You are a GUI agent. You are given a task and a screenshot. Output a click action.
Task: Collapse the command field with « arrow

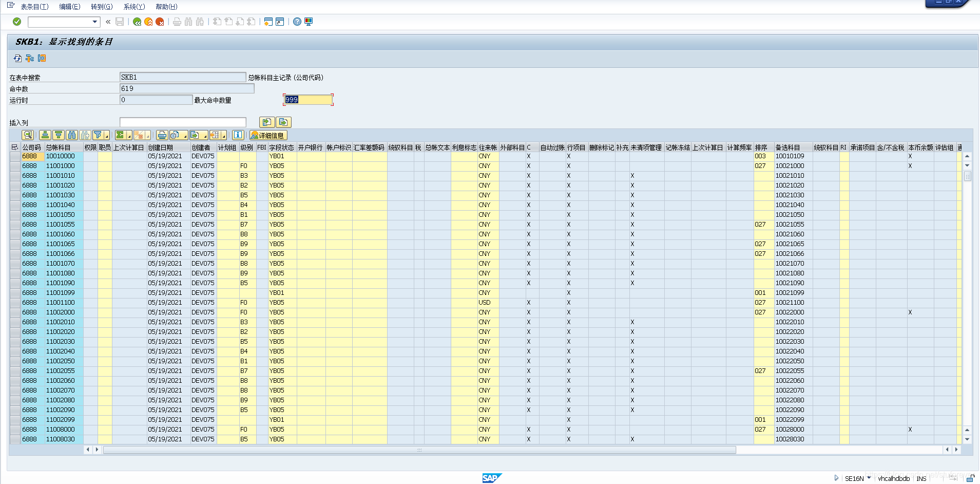(x=108, y=22)
